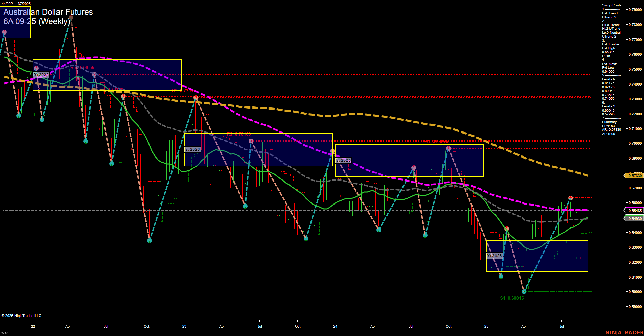Click the © 2025 NinjaTrader, LLC copyright text
The height and width of the screenshot is (336, 644).
[x=22, y=315]
